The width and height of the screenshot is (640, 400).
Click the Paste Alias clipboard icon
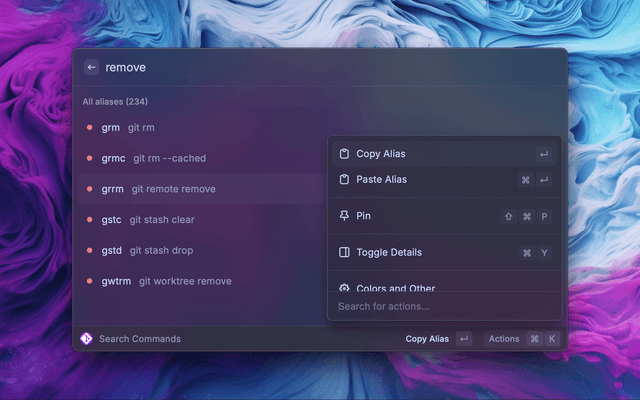pos(344,180)
